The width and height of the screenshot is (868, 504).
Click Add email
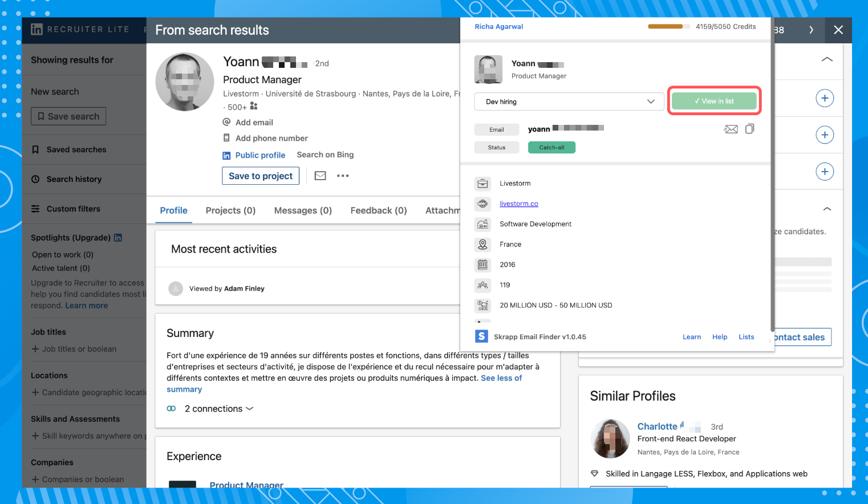[x=254, y=122]
